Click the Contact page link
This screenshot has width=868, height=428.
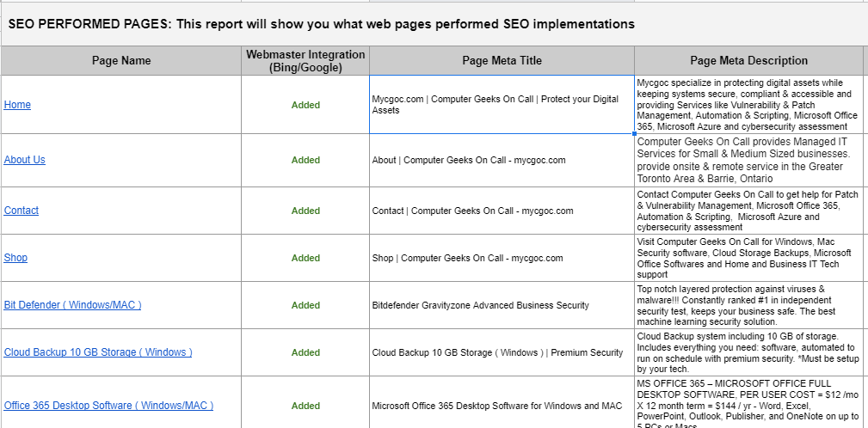pyautogui.click(x=22, y=211)
